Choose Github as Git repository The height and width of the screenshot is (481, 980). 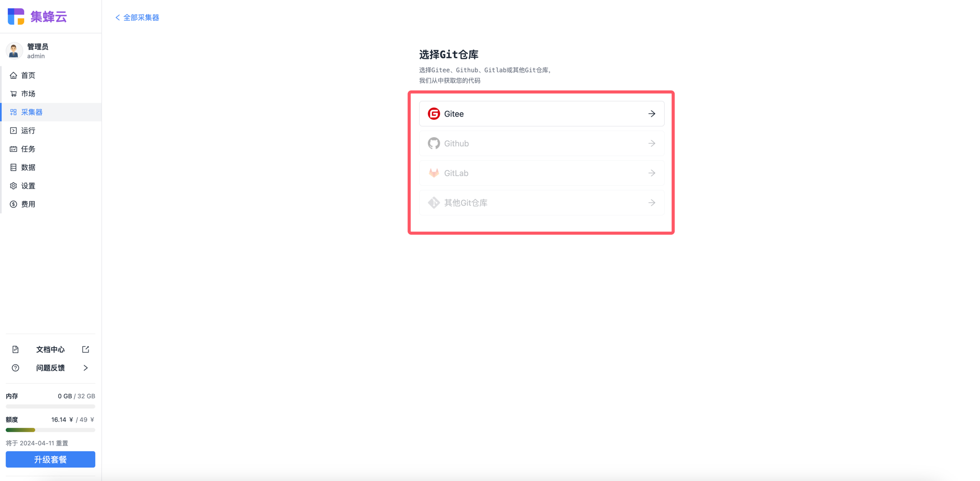click(541, 143)
